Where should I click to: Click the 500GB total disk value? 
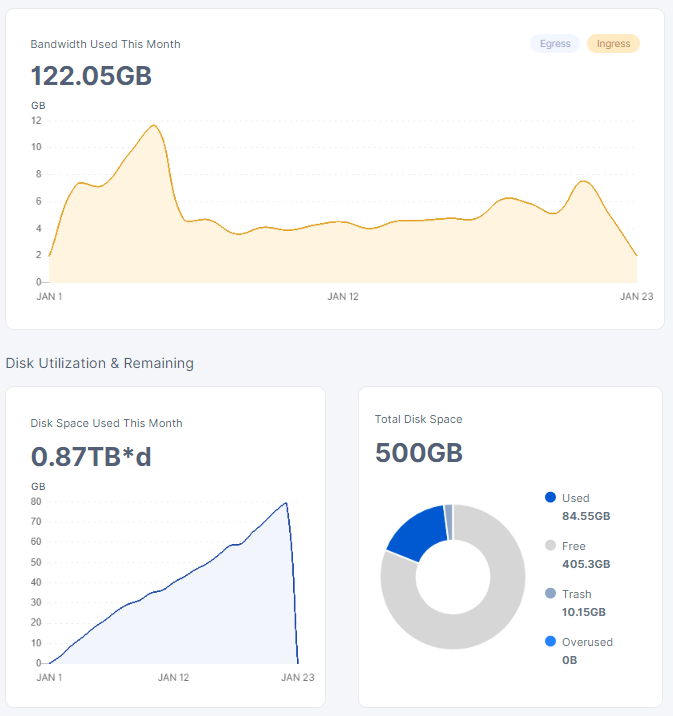point(418,452)
